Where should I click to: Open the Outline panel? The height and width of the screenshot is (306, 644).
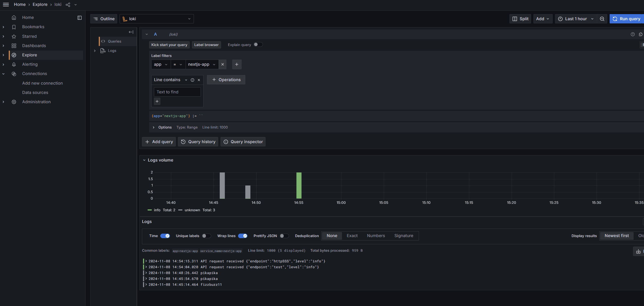(104, 19)
